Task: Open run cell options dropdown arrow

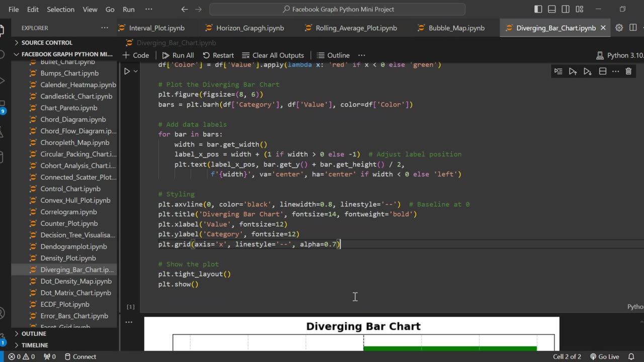Action: [x=135, y=71]
